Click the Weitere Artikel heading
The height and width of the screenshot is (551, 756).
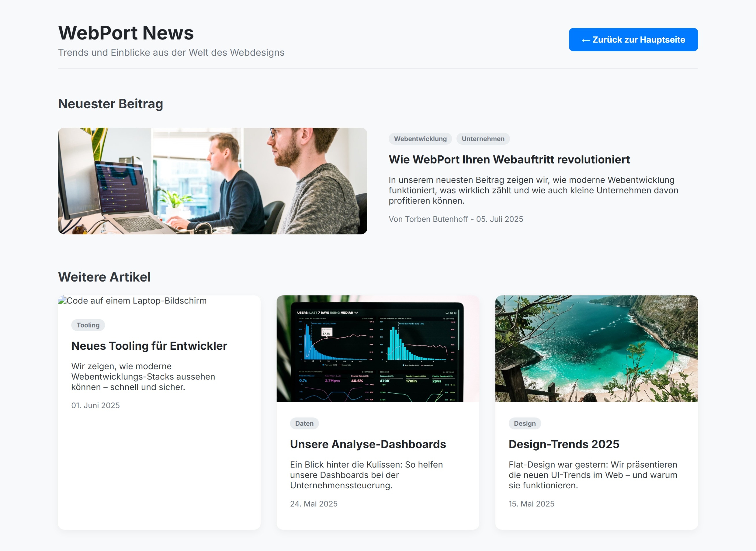(x=104, y=277)
